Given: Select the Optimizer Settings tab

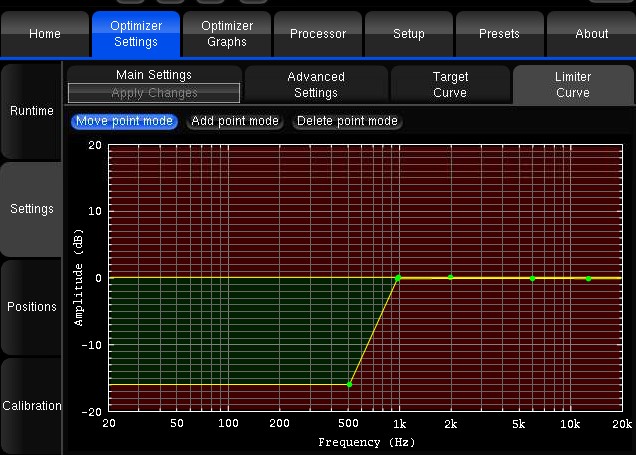Looking at the screenshot, I should pos(136,34).
